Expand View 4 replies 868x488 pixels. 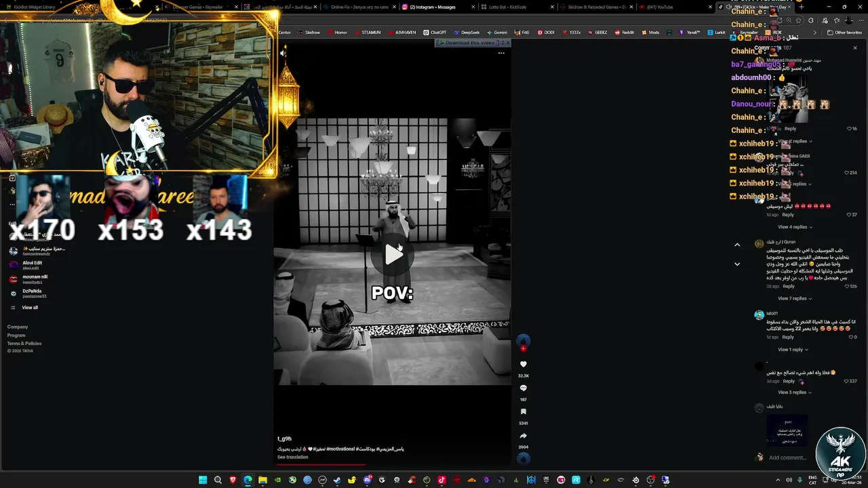[795, 227]
